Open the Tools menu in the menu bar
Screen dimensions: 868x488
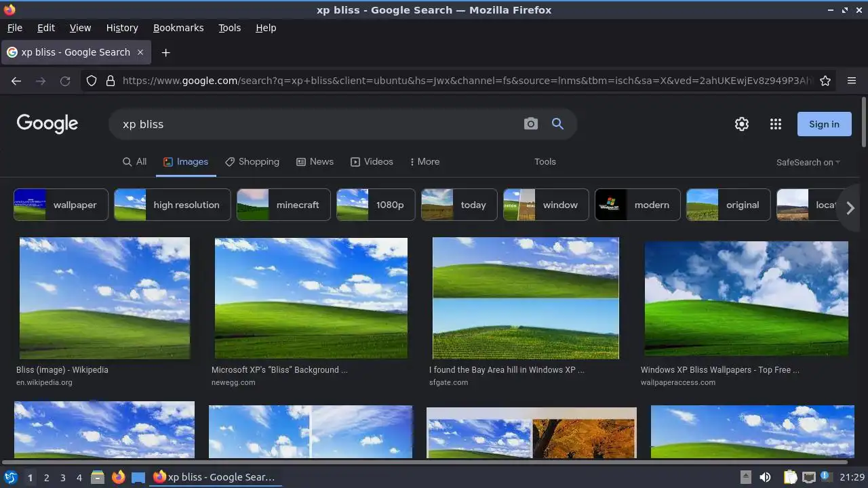[x=229, y=28]
